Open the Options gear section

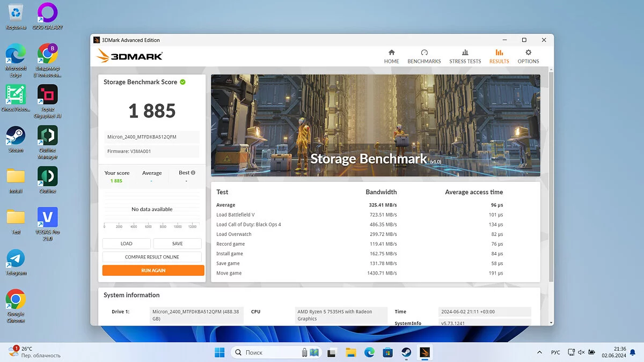tap(528, 56)
